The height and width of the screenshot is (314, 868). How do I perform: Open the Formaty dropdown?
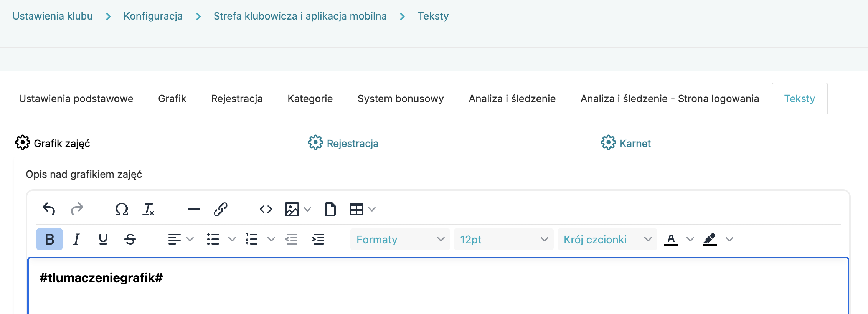click(400, 240)
